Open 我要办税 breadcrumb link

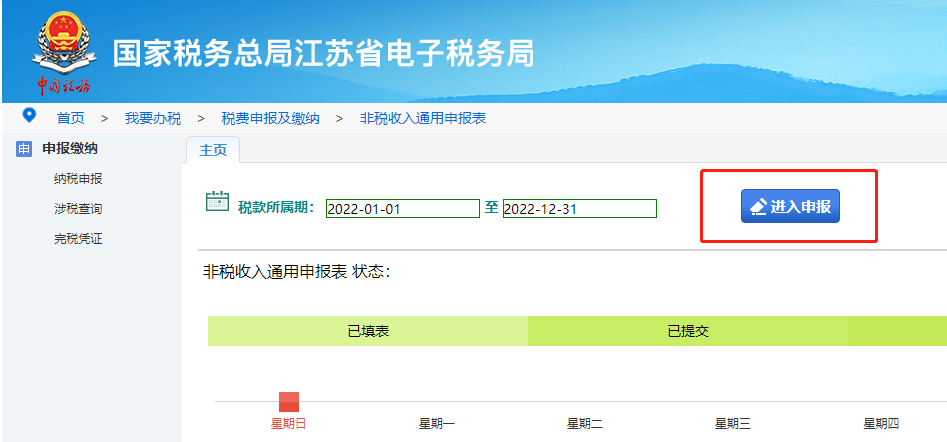(x=153, y=118)
